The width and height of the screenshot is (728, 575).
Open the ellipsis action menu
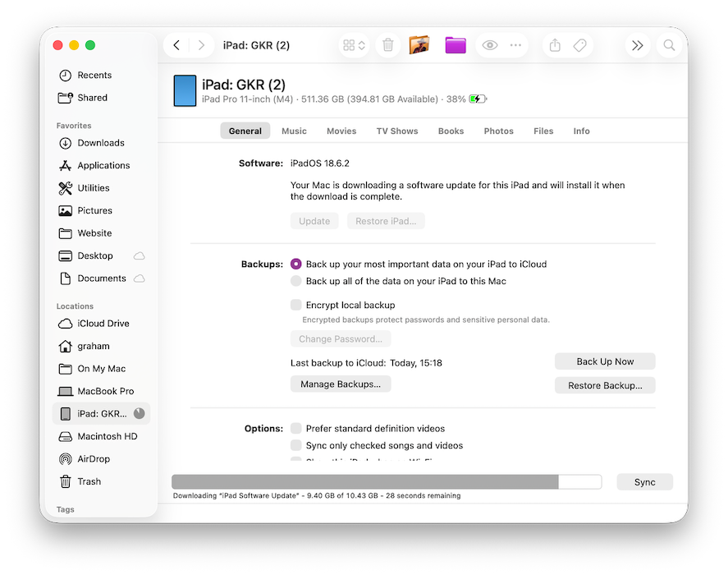click(515, 46)
